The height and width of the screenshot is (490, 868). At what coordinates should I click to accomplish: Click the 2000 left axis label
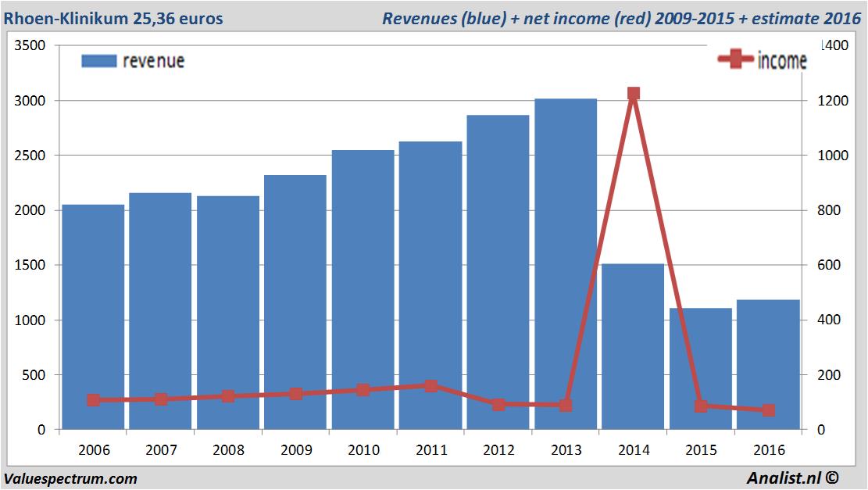[x=30, y=210]
